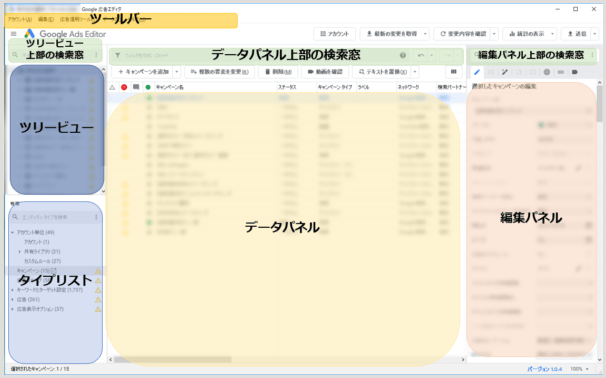Select アカウント (1) in type list
606x378 pixels.
pyautogui.click(x=37, y=242)
